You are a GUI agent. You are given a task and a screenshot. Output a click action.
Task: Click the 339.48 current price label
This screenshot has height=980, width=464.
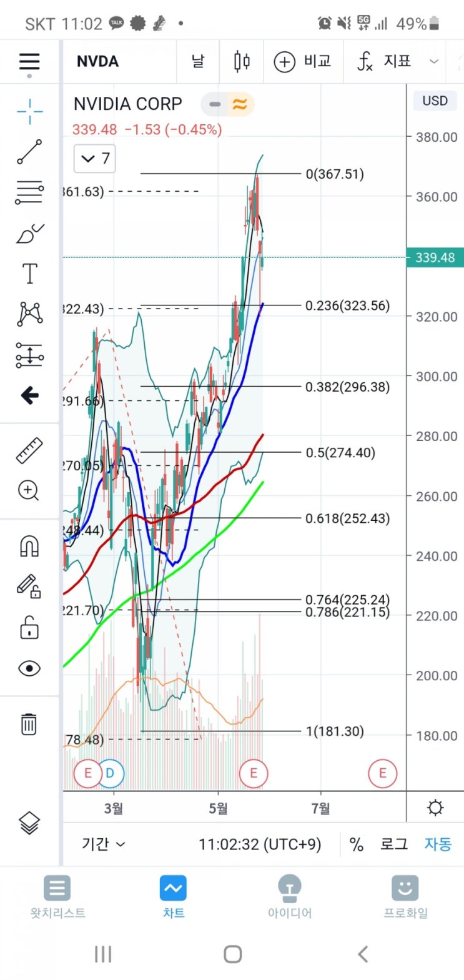[435, 257]
